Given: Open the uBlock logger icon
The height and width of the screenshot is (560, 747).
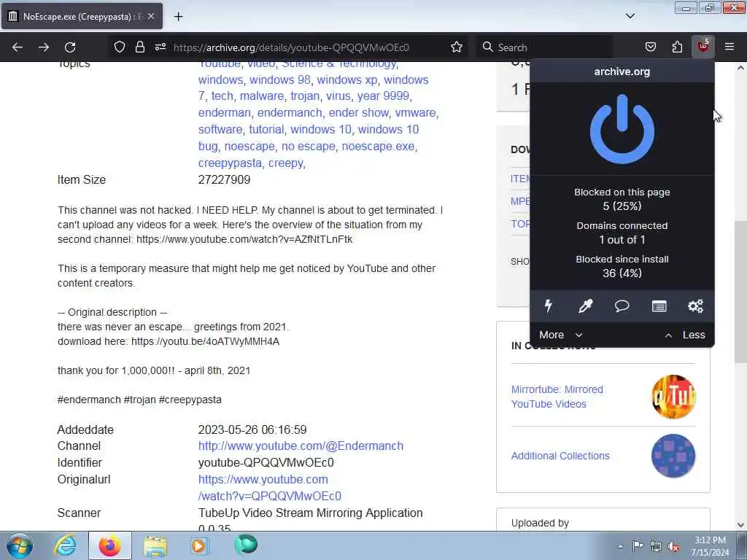Looking at the screenshot, I should [659, 306].
